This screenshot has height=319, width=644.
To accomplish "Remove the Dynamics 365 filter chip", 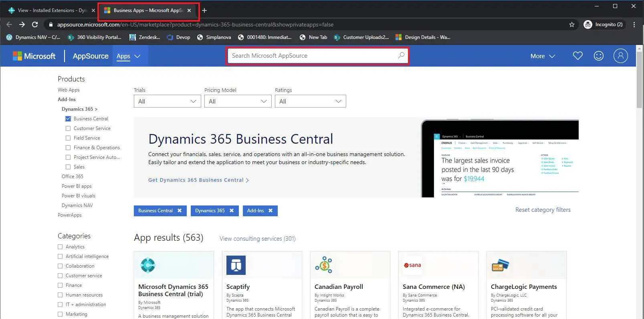I will click(x=232, y=211).
